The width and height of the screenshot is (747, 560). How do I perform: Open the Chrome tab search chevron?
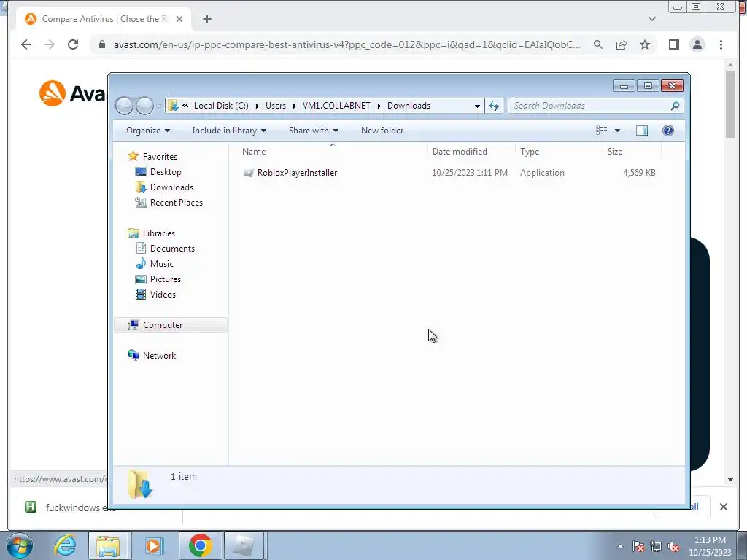tap(652, 19)
